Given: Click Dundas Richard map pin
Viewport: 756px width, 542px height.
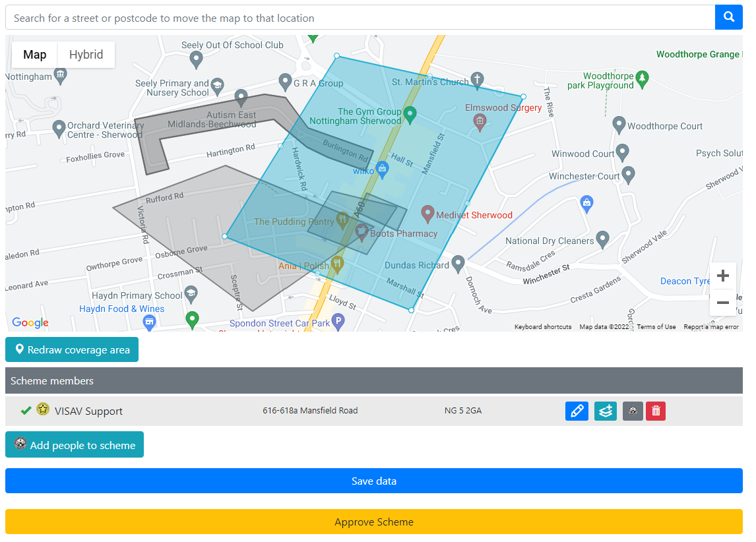Looking at the screenshot, I should click(x=458, y=264).
